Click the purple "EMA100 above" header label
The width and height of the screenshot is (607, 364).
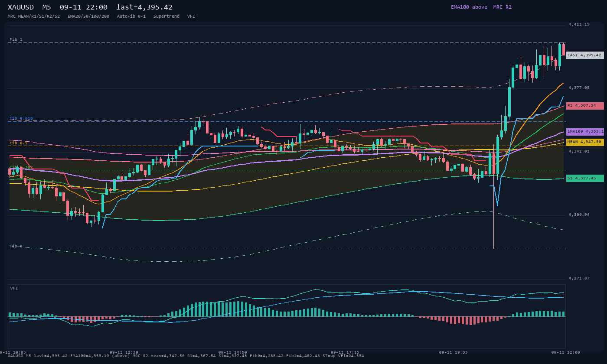469,7
